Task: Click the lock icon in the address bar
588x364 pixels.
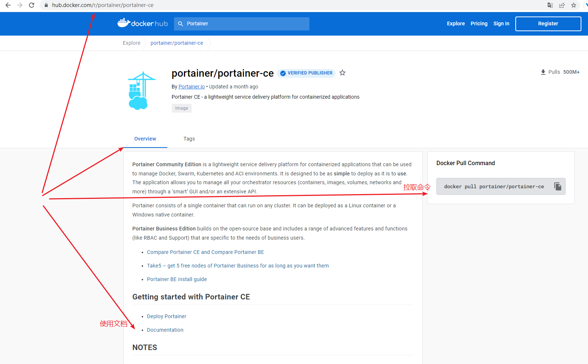Action: (x=46, y=5)
